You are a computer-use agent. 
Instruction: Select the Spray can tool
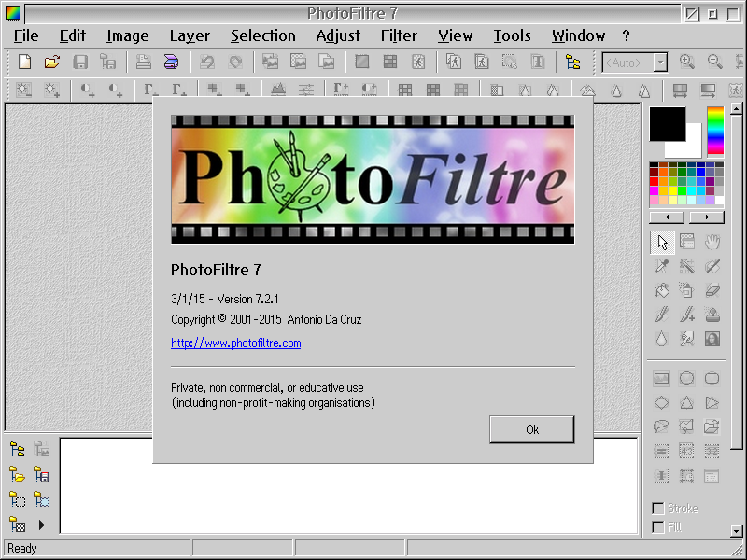pos(686,290)
